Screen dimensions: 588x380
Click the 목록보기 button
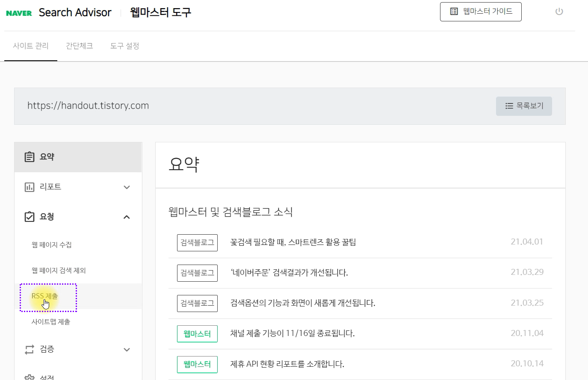pos(524,106)
